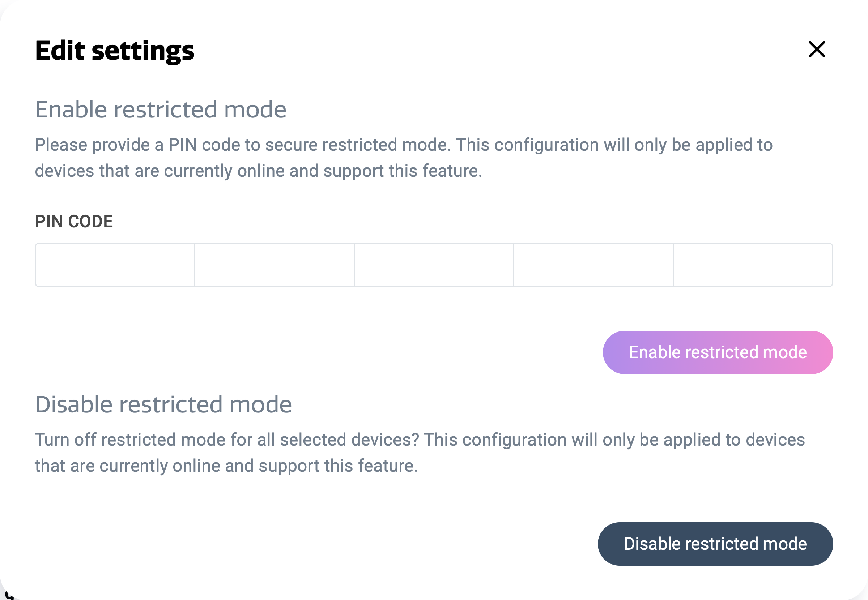This screenshot has height=600, width=868.
Task: Click the 'Edit settings' dialog title
Action: click(x=115, y=51)
